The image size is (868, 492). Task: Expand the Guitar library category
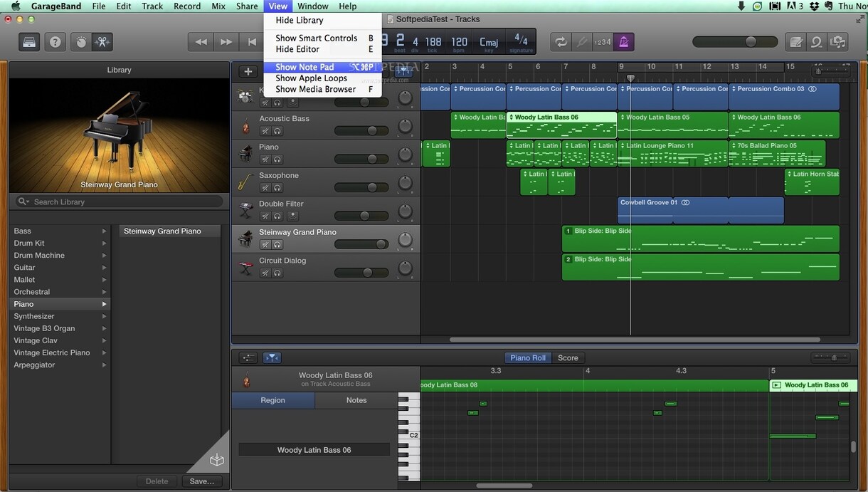(x=104, y=268)
